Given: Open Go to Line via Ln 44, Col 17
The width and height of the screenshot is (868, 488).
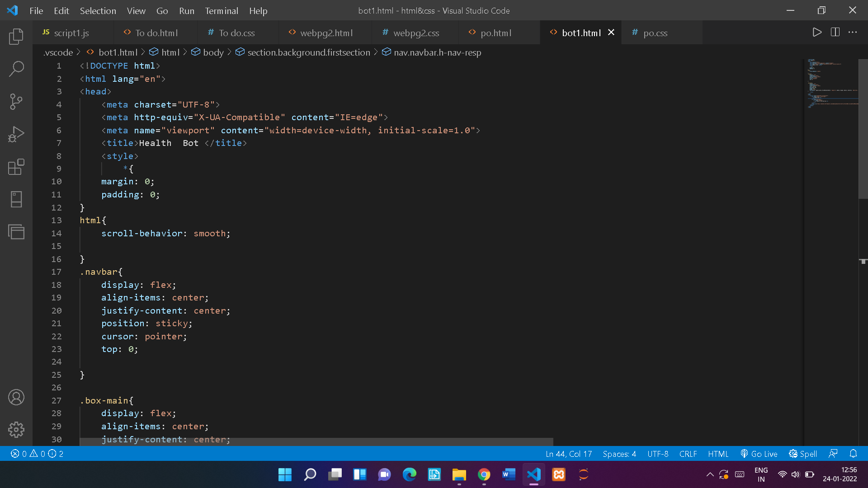Looking at the screenshot, I should 569,454.
